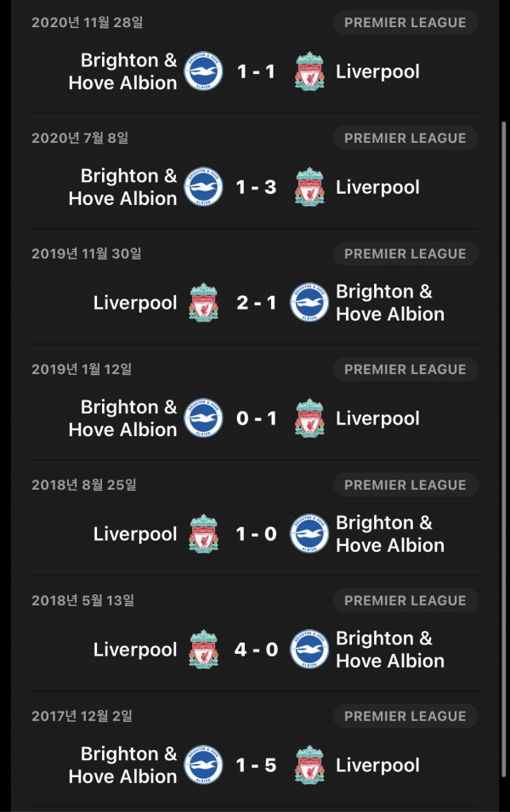The height and width of the screenshot is (812, 510).
Task: Click Brighton crest in the 1 - 3 match
Action: click(203, 187)
